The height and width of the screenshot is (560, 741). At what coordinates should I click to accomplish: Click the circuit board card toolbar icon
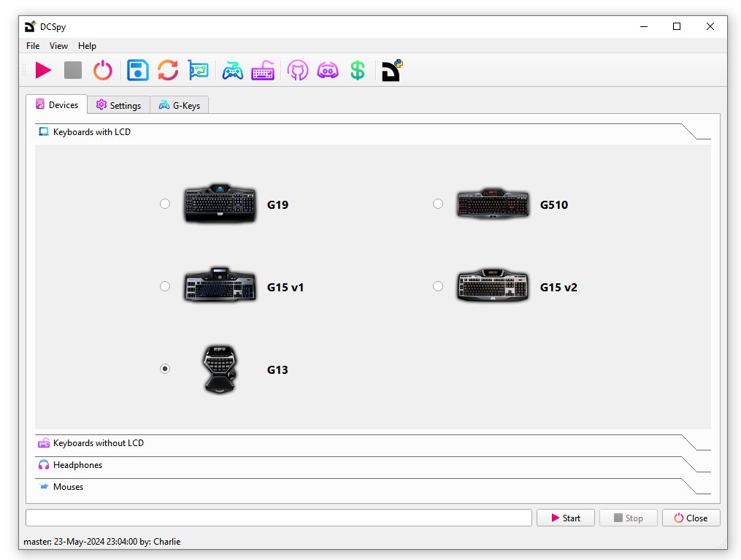click(x=198, y=71)
